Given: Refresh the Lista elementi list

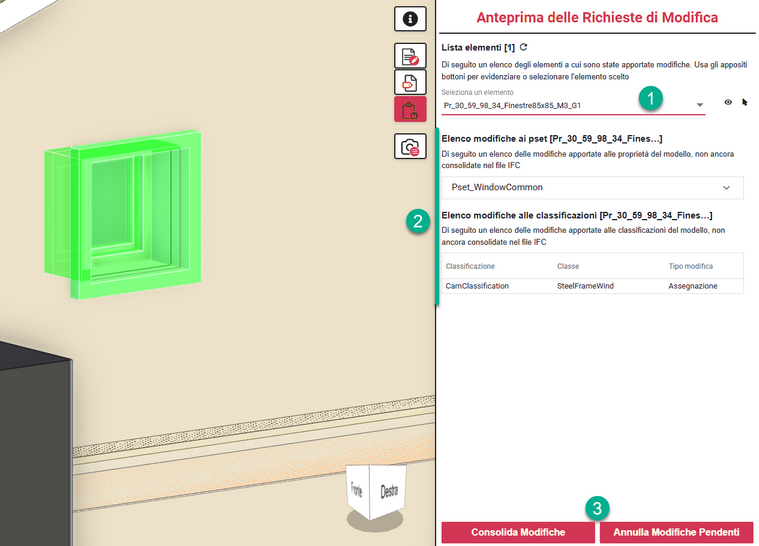Looking at the screenshot, I should click(x=523, y=47).
